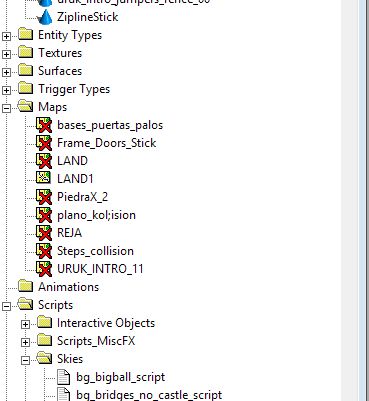
Task: Expand the Scripts_MiscFX node
Action: 25,342
